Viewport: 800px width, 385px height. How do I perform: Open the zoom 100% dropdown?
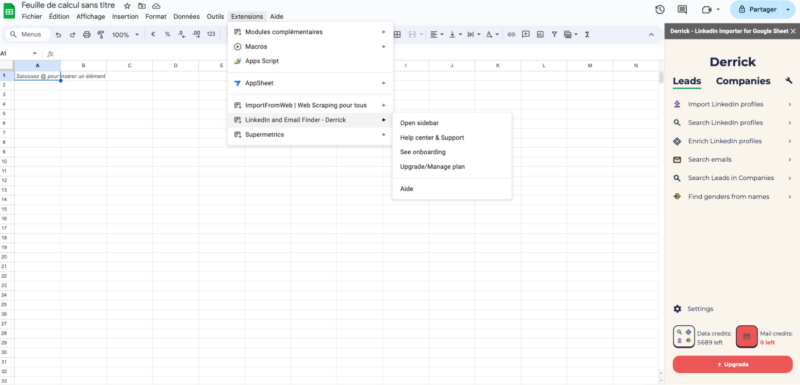(x=126, y=35)
